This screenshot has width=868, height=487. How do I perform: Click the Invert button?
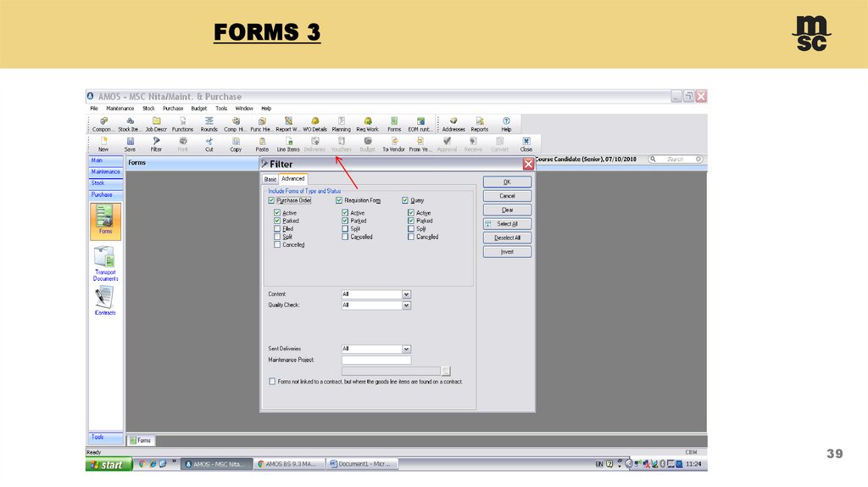coord(507,252)
